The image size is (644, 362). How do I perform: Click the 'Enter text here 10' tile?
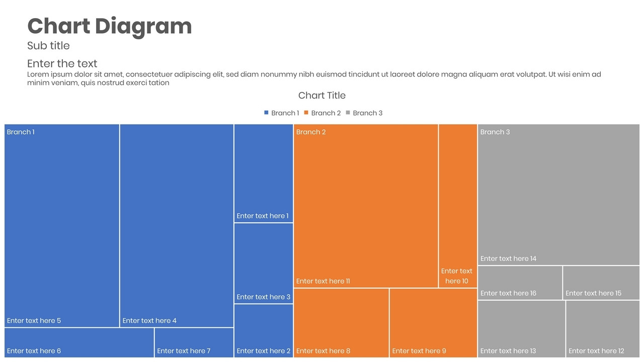458,206
